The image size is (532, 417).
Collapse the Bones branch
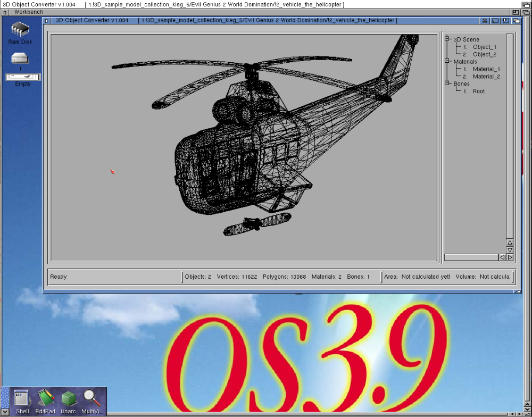(x=447, y=84)
